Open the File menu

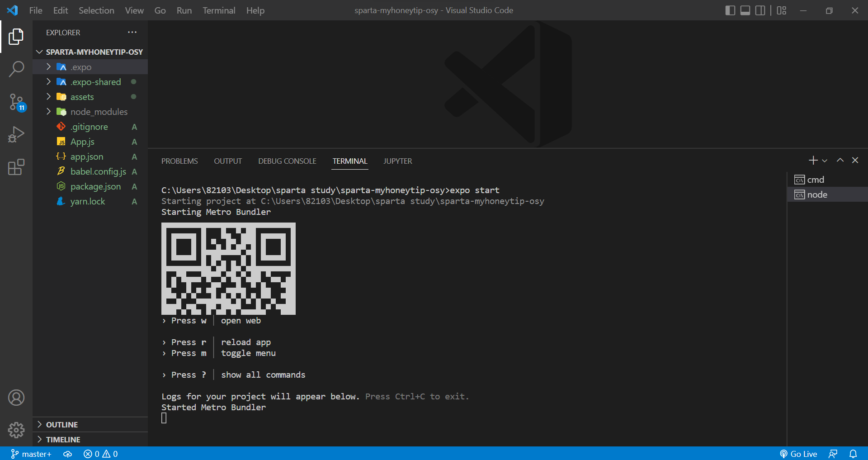coord(36,10)
